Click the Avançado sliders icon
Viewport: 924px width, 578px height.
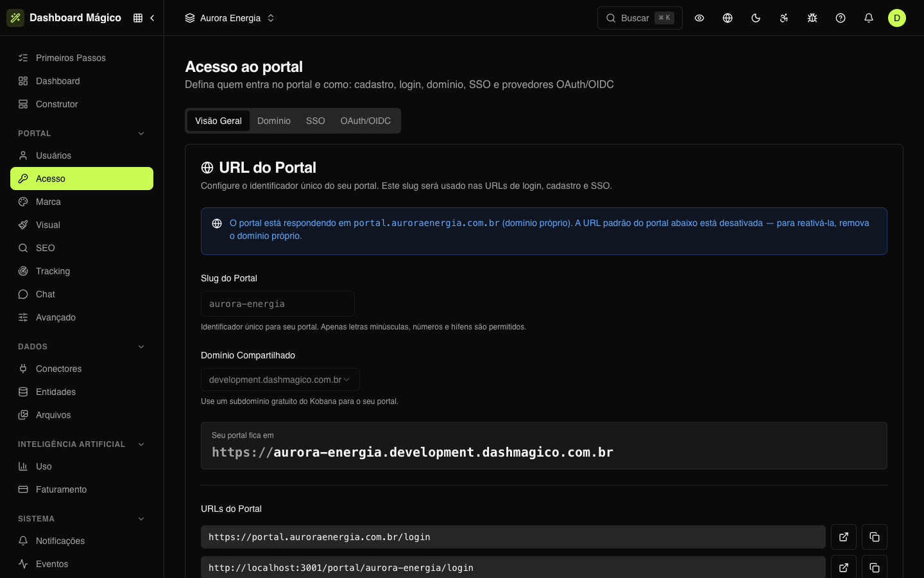pos(23,317)
